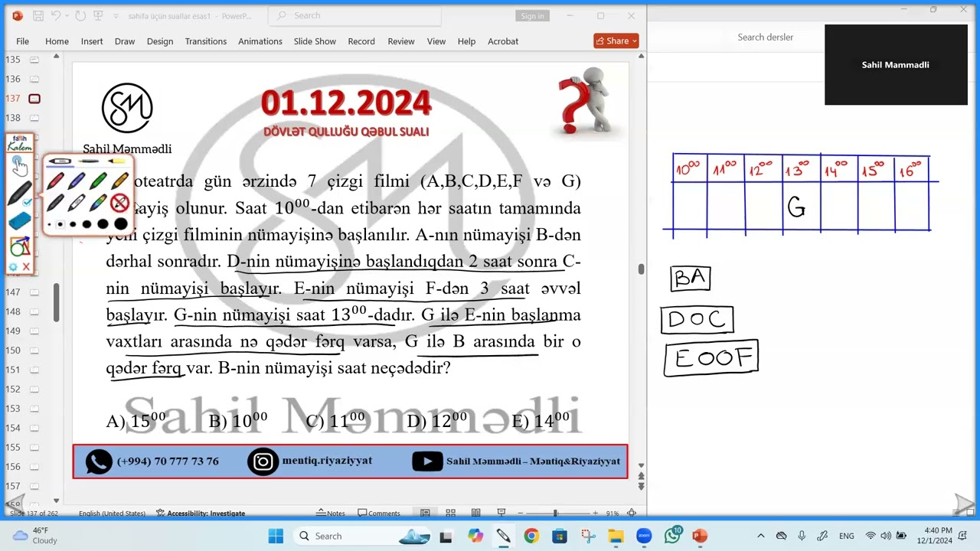The width and height of the screenshot is (980, 551).
Task: Open the Review ribbon tab
Action: click(400, 41)
